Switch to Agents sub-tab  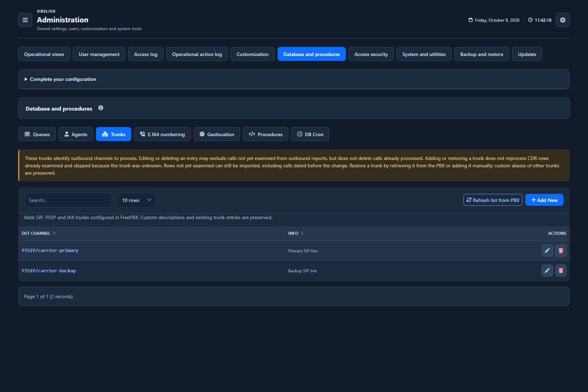76,134
